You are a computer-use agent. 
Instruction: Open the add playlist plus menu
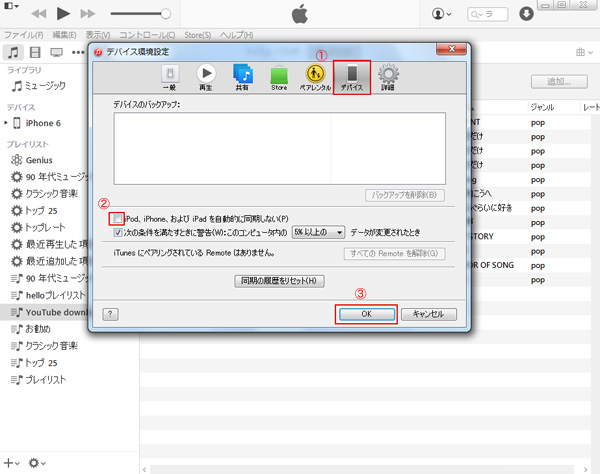click(x=12, y=463)
